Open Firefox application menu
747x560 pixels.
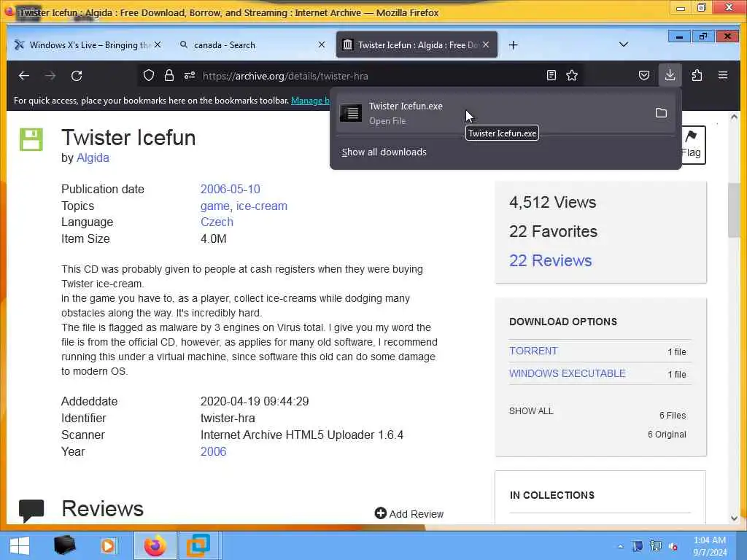tap(723, 75)
